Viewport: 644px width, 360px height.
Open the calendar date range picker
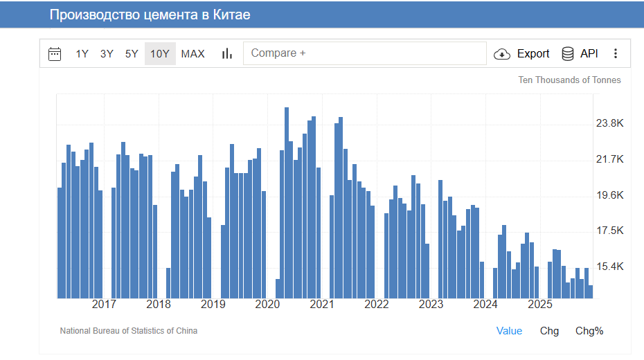tap(55, 54)
